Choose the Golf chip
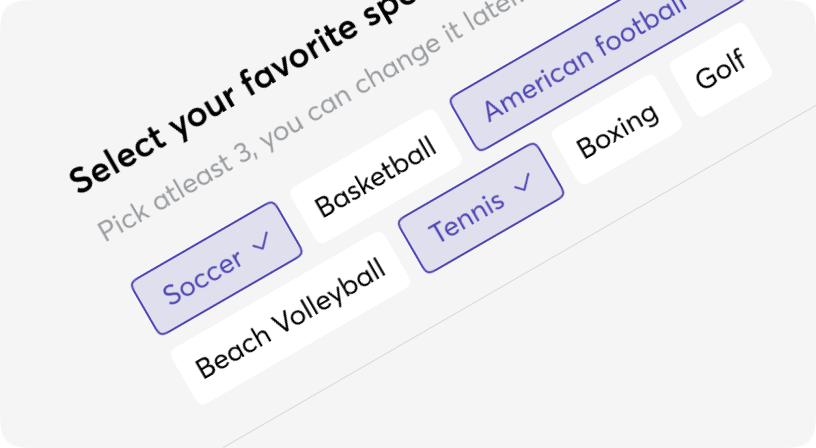 (x=721, y=69)
